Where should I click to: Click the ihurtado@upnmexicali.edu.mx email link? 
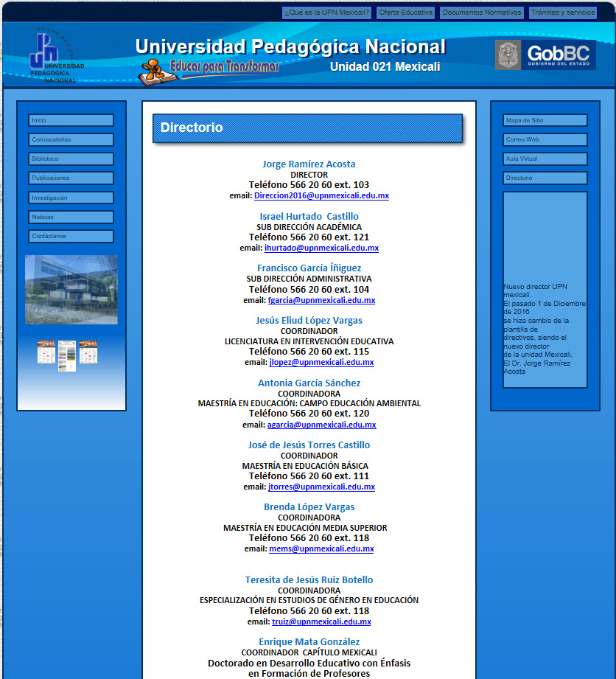point(322,248)
